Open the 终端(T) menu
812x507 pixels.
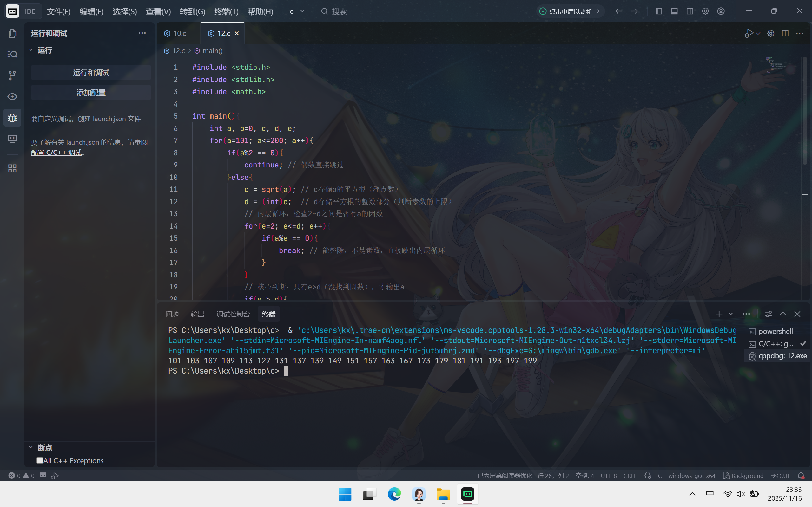[226, 11]
